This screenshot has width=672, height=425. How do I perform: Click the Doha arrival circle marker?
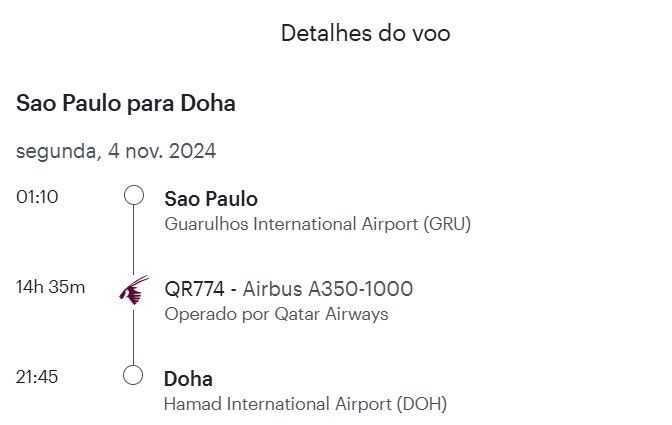click(x=134, y=375)
